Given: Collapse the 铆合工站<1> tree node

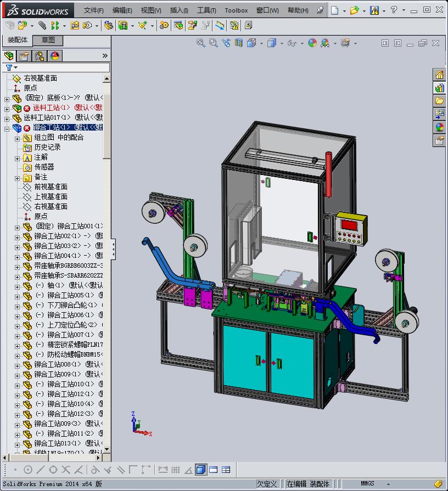Looking at the screenshot, I should pyautogui.click(x=7, y=129).
